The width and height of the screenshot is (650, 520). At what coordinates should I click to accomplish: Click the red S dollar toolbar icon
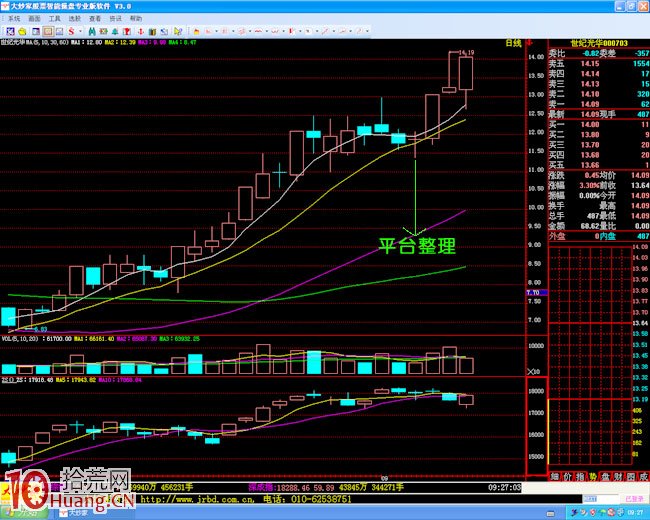tap(71, 31)
